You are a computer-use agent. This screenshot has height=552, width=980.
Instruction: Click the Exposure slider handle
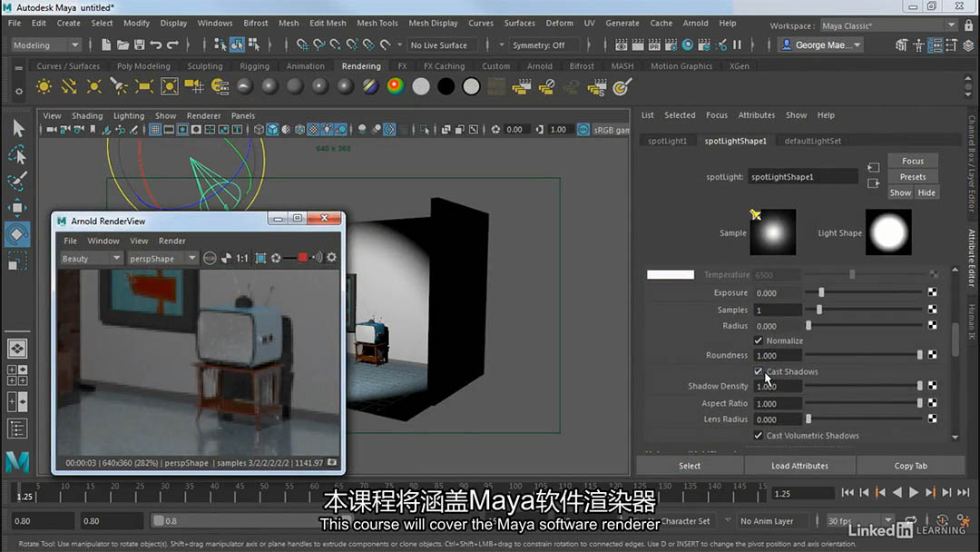[821, 292]
